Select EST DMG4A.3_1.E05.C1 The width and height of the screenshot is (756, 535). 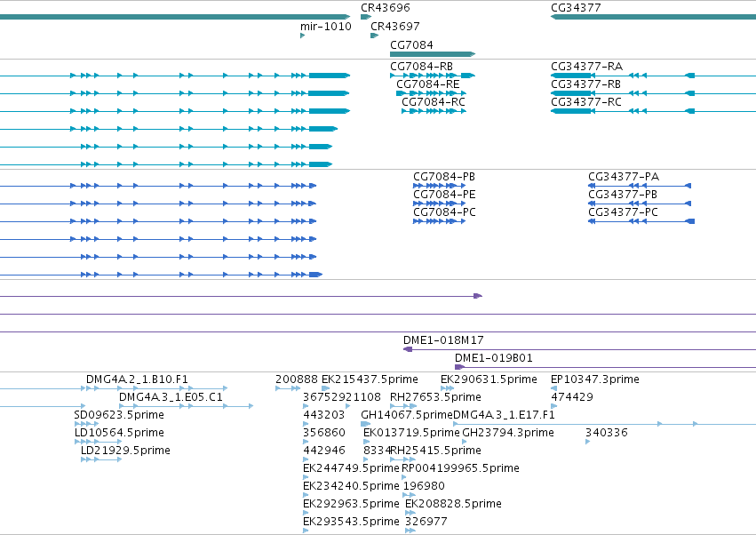[x=171, y=397]
